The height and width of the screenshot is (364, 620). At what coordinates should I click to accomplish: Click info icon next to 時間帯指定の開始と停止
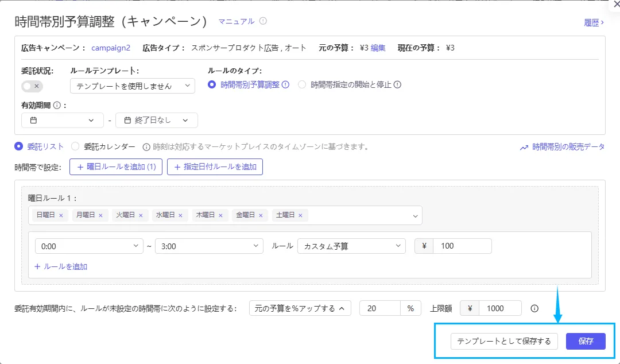pyautogui.click(x=397, y=84)
